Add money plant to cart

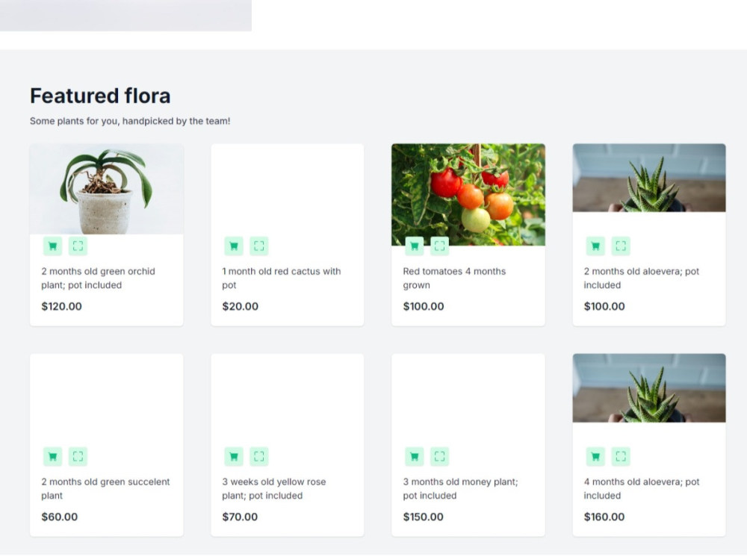coord(415,457)
